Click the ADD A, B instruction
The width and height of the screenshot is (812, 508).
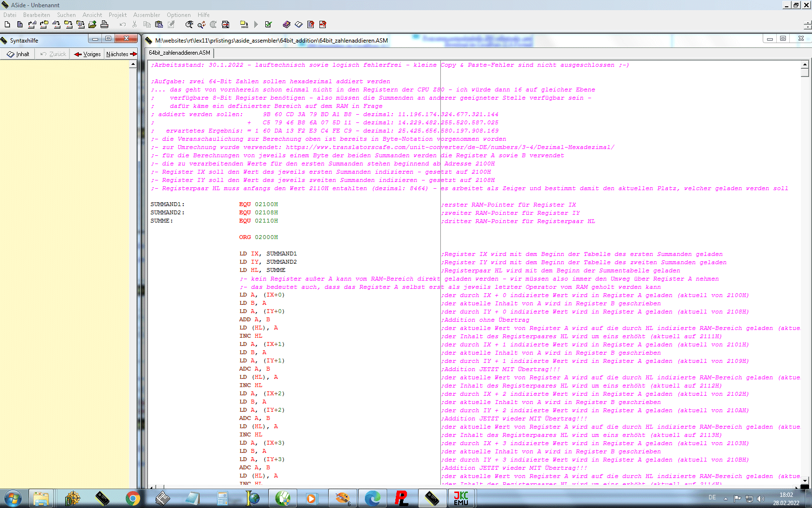point(254,319)
